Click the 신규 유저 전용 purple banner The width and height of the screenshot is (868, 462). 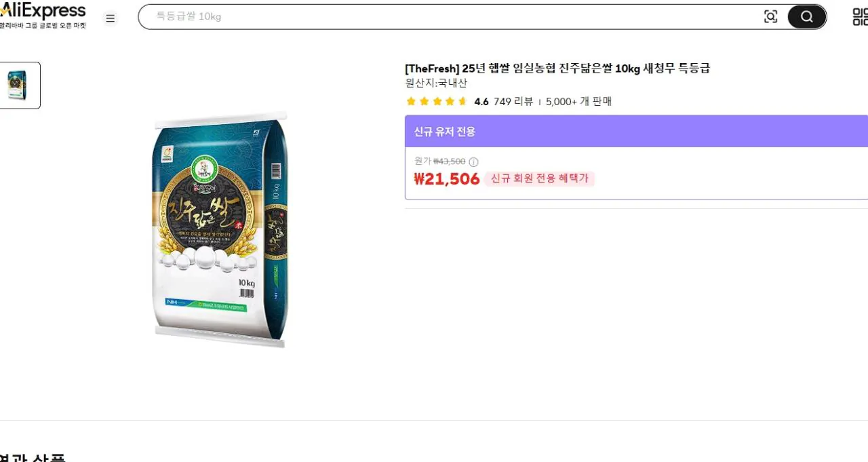click(x=636, y=131)
